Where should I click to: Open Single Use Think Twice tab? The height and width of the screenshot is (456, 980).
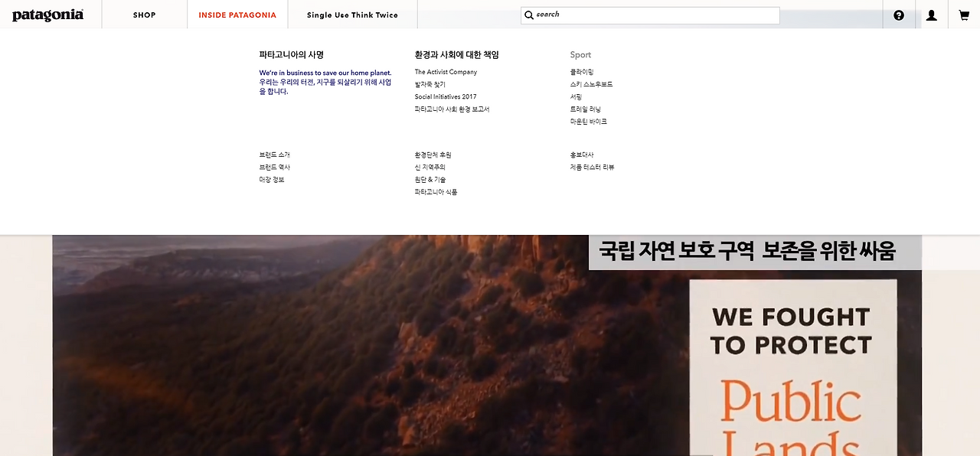352,15
